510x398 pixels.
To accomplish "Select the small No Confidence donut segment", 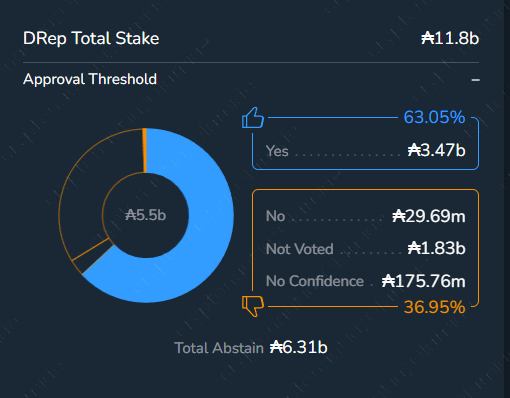I will (92, 257).
